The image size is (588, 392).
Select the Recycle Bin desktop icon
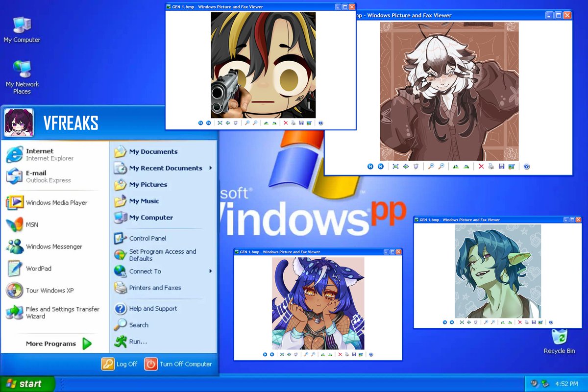[x=559, y=342]
